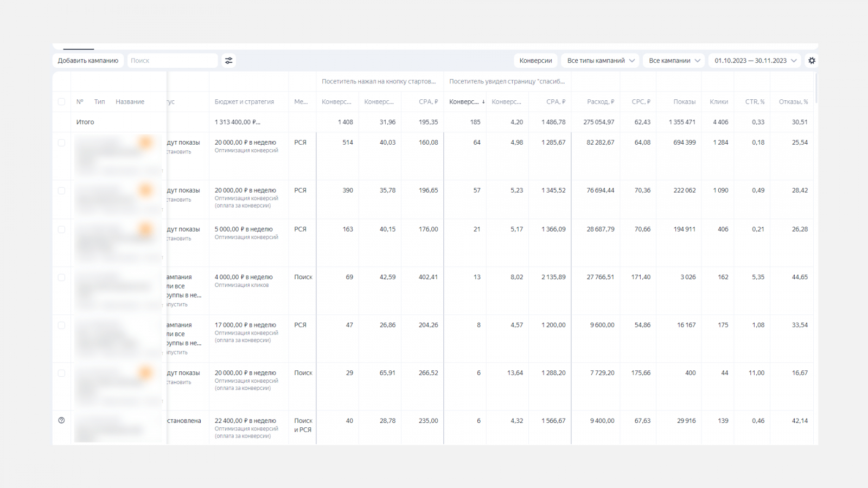Click the 'Добавить кампанию' button
Viewport: 868px width, 488px height.
point(88,61)
